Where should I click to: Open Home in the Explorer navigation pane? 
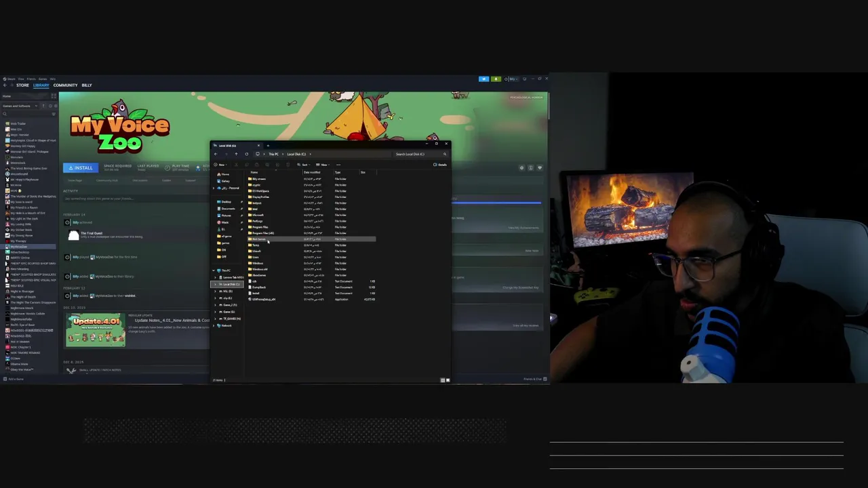pos(223,174)
